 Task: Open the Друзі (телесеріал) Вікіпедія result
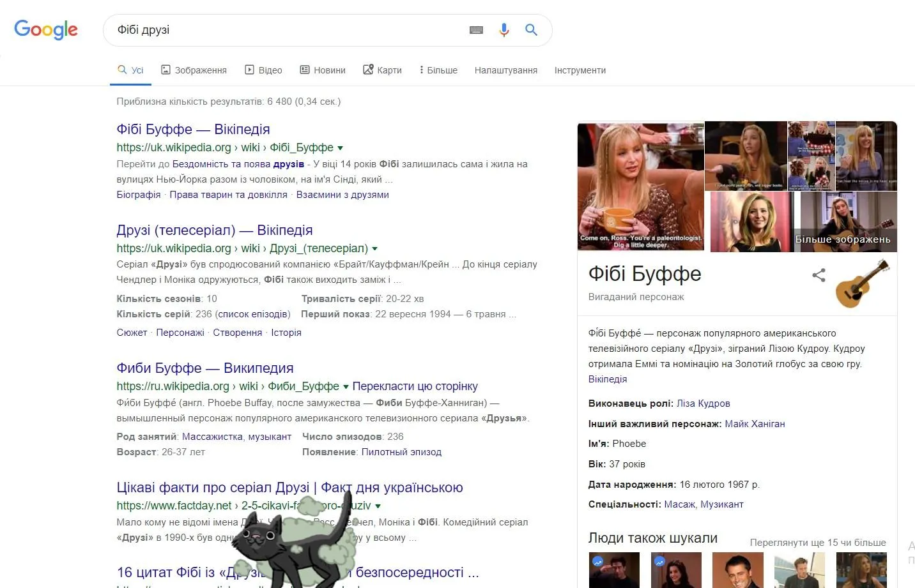coord(214,230)
